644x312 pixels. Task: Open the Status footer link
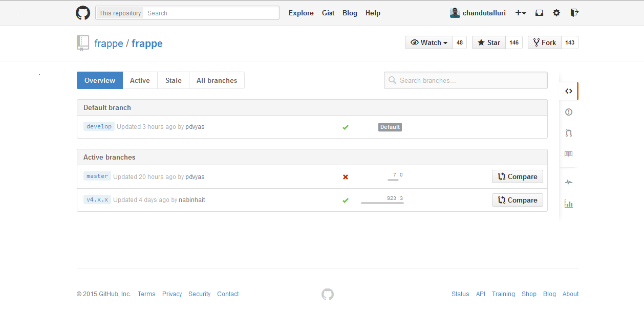coord(460,294)
